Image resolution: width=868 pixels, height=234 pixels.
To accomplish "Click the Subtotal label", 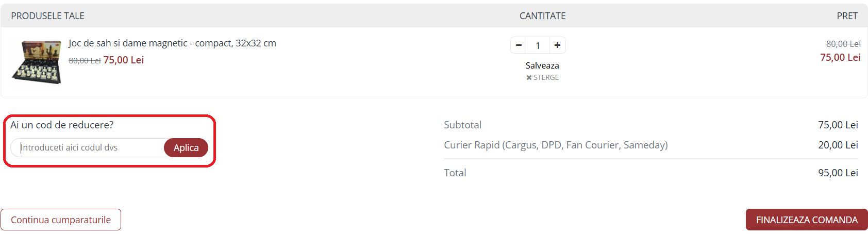I will tap(462, 125).
